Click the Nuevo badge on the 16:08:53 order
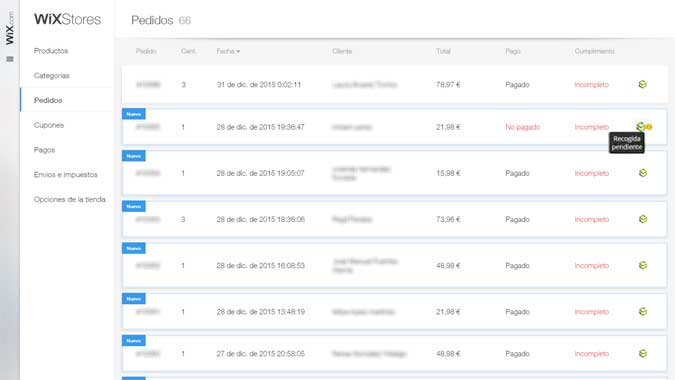 (133, 248)
